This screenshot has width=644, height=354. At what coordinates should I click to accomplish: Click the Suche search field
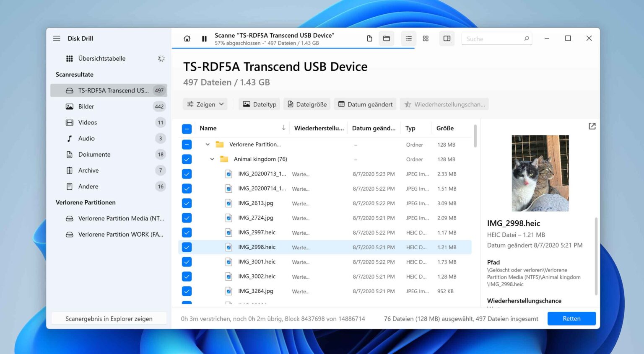coord(493,39)
